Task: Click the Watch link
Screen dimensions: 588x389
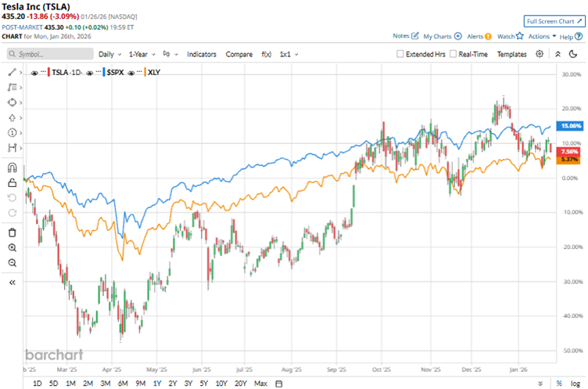Action: click(x=506, y=37)
